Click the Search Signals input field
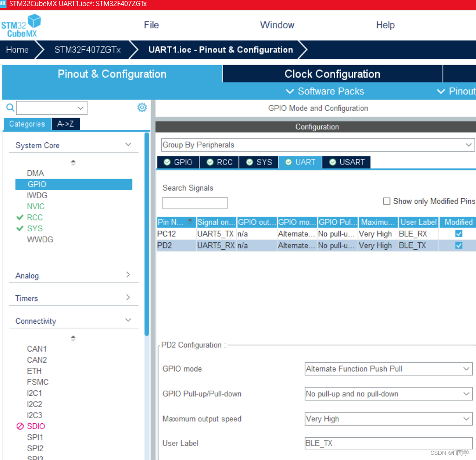 tap(195, 203)
